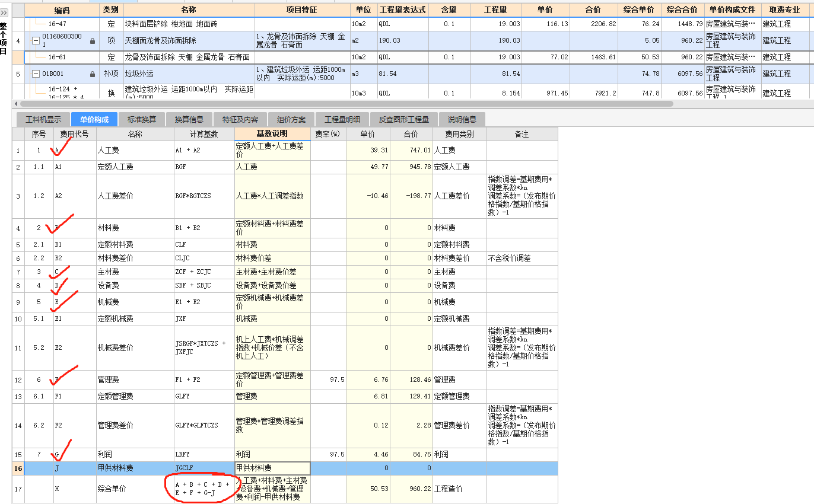Click the 基数说明 column header
The width and height of the screenshot is (814, 504).
[x=272, y=134]
